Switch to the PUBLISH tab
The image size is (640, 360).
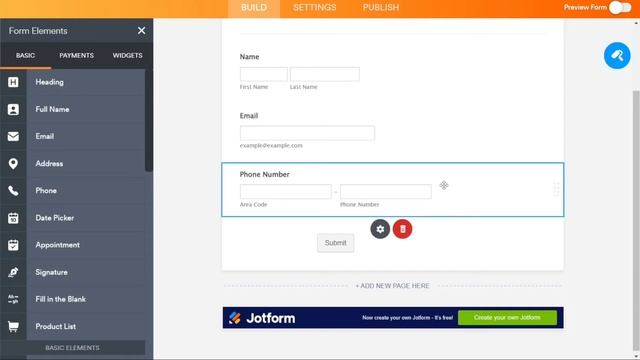click(x=381, y=8)
